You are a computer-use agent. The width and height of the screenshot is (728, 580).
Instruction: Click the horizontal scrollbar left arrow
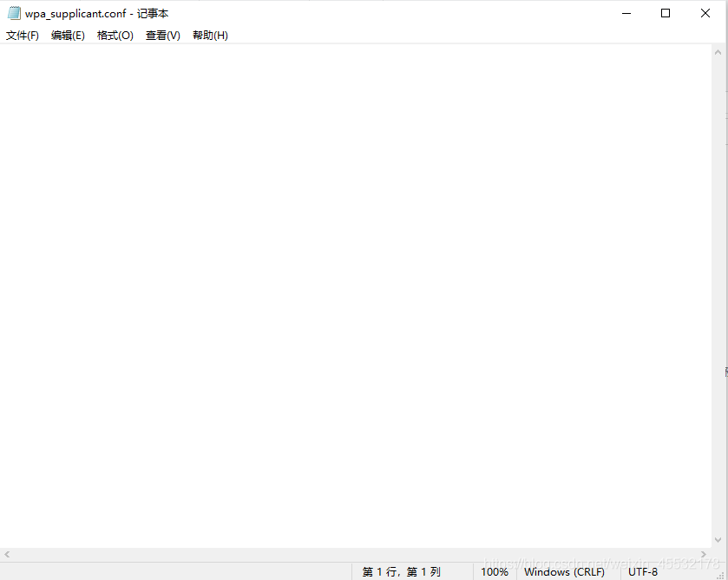click(x=7, y=554)
